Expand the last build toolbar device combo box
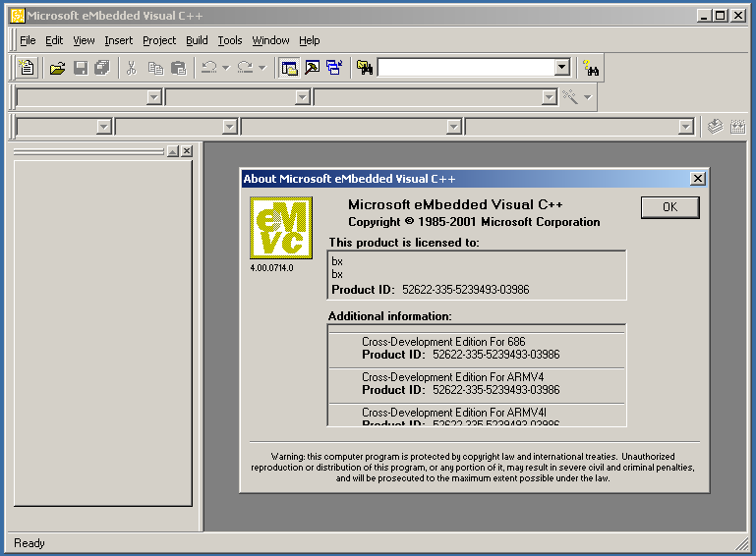756x556 pixels. pos(685,127)
